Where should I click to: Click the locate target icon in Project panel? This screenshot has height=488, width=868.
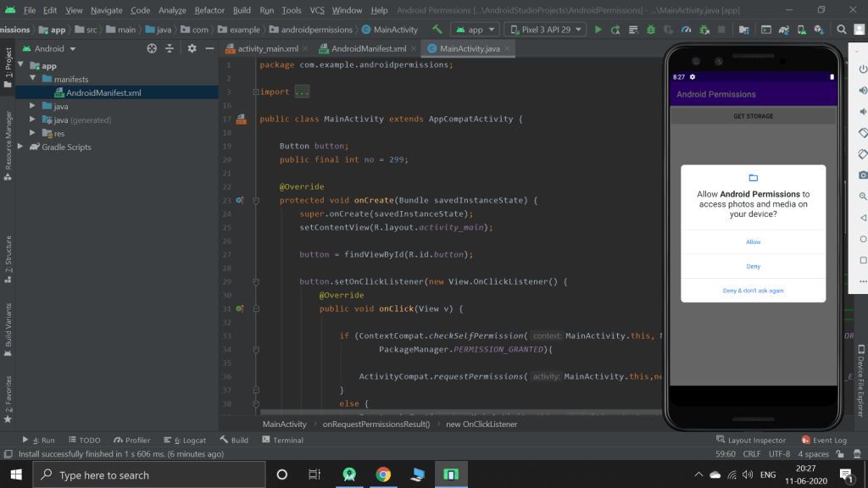click(x=152, y=49)
